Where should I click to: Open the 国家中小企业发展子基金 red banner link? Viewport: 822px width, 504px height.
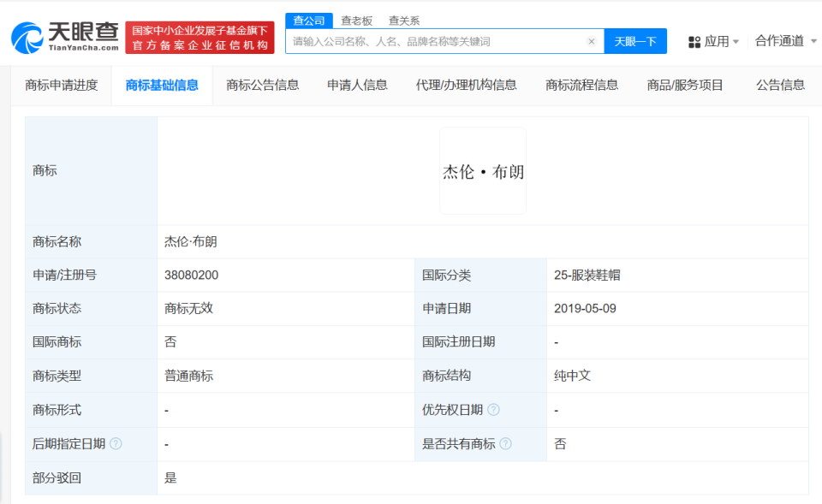click(200, 37)
